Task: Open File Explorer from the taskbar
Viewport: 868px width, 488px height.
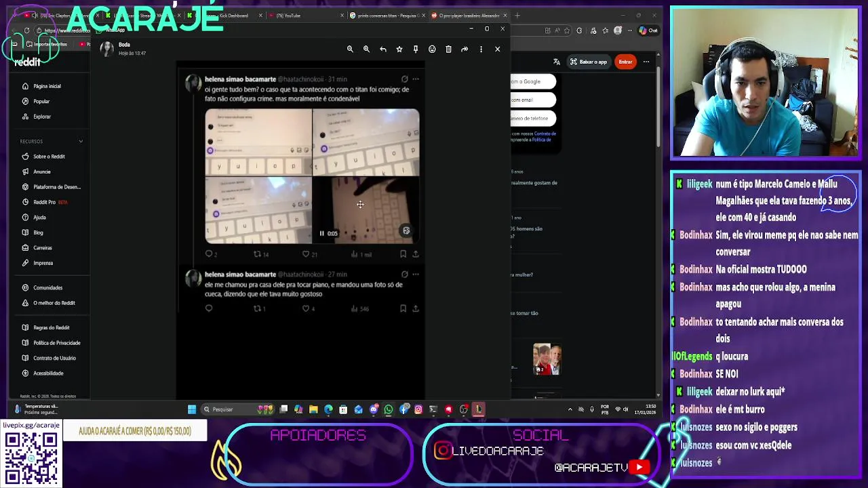Action: 313,409
